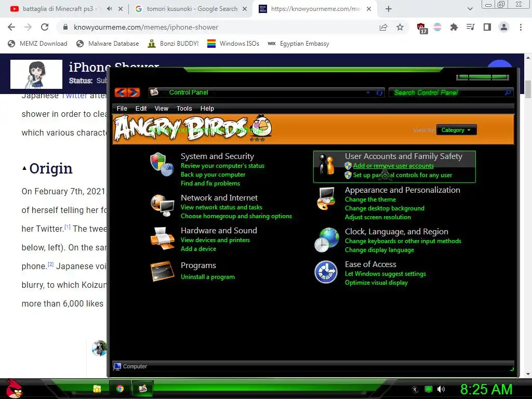Open Clock, Language, and Region globe icon
Viewport: 532px width, 399px height.
(326, 240)
